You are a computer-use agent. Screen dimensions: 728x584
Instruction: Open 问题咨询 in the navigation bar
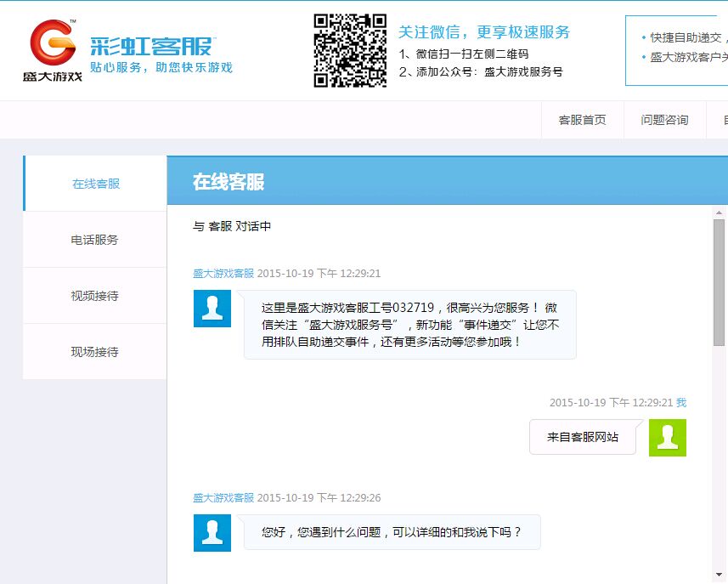point(664,121)
